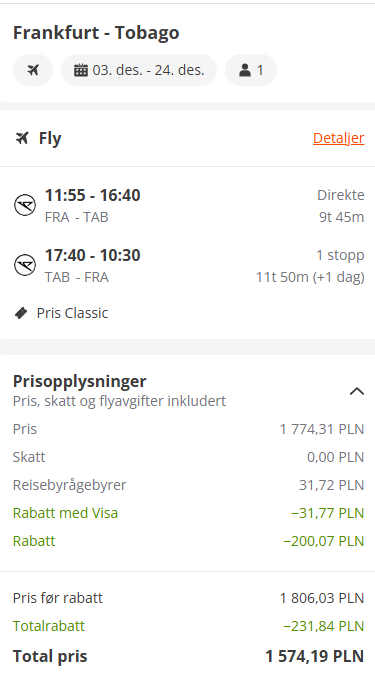This screenshot has height=674, width=375.
Task: Click the Frankfurt - Tobago title
Action: [x=96, y=33]
